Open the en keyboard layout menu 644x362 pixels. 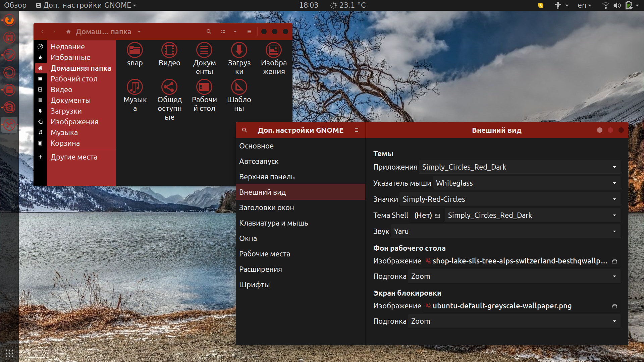[x=584, y=5]
